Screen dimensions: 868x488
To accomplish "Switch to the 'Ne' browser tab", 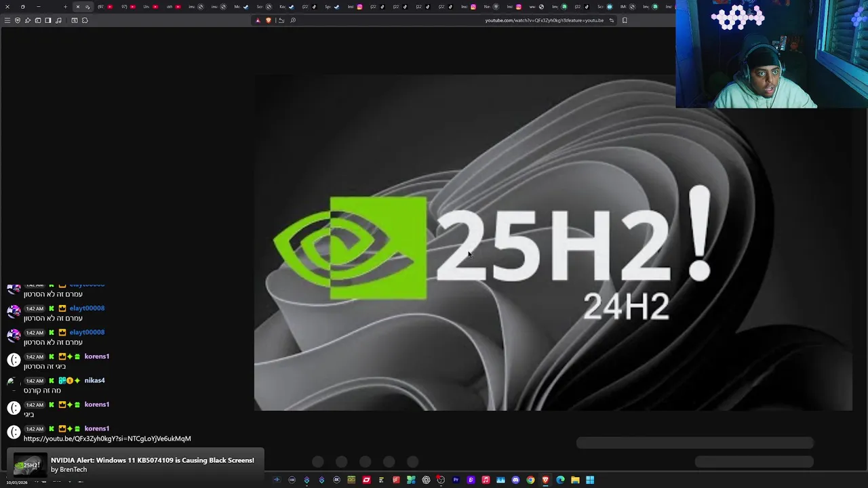I will click(x=490, y=7).
